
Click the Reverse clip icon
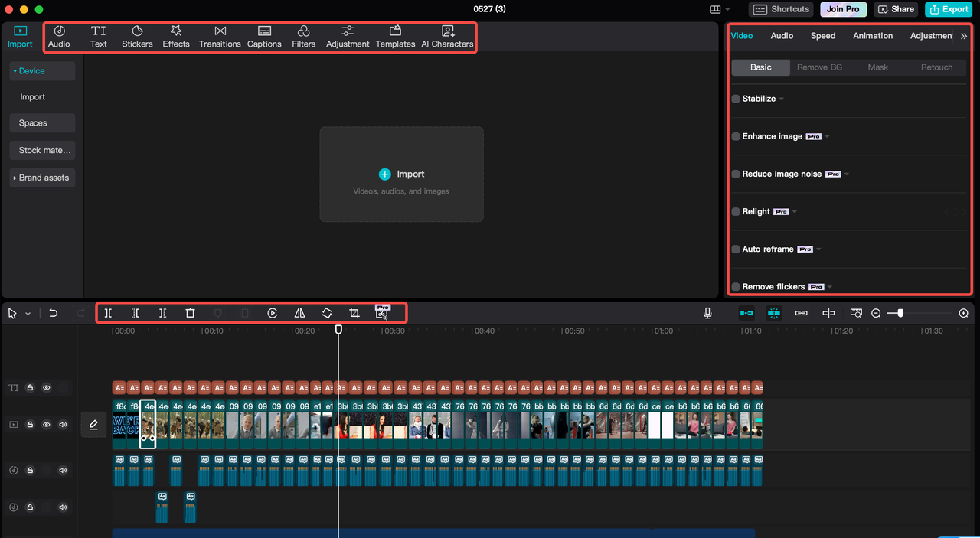coord(273,313)
